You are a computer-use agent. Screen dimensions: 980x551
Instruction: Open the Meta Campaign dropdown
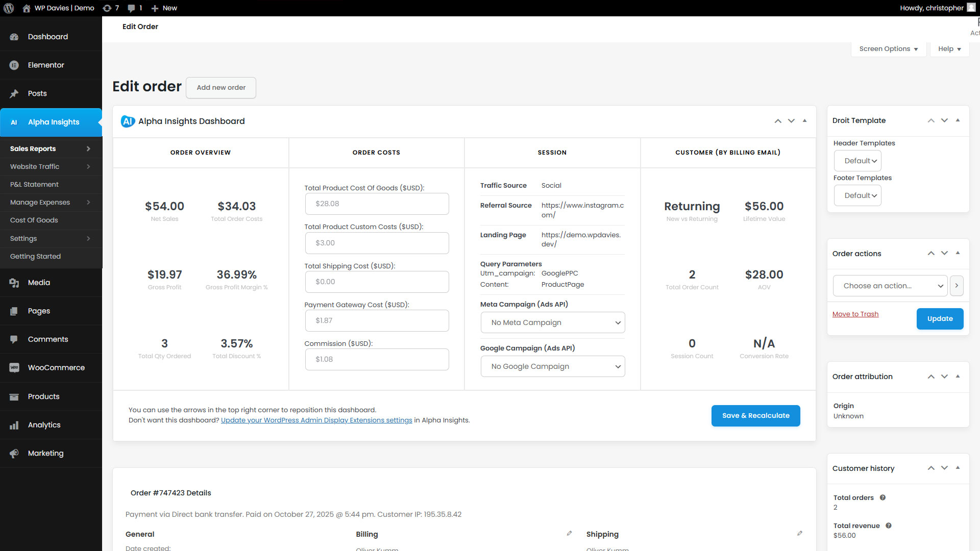(553, 322)
